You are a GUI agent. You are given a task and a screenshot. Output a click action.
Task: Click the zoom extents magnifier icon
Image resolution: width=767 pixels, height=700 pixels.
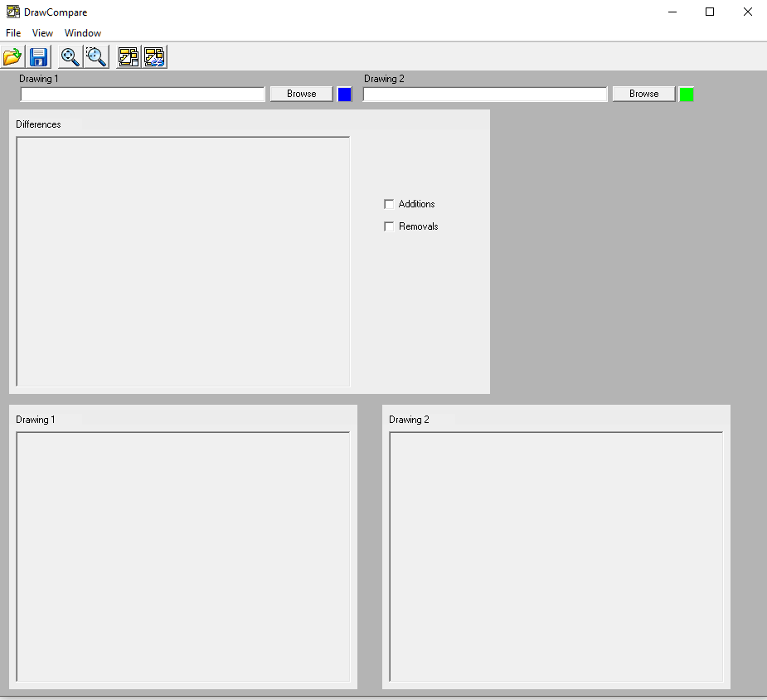[70, 56]
